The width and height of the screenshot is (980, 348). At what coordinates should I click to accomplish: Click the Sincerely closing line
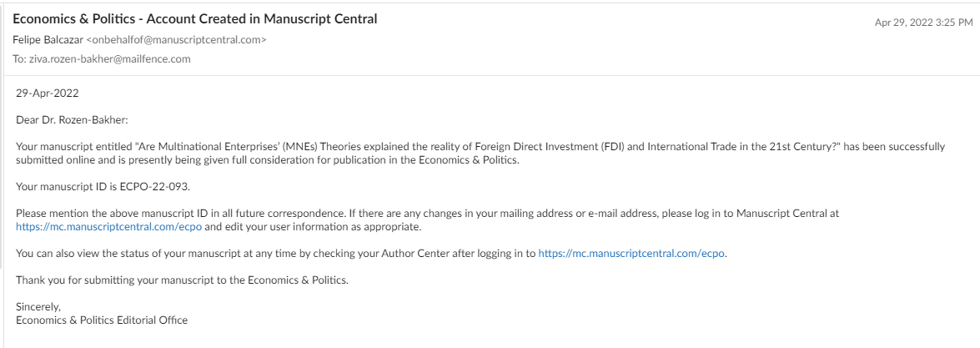click(x=38, y=307)
